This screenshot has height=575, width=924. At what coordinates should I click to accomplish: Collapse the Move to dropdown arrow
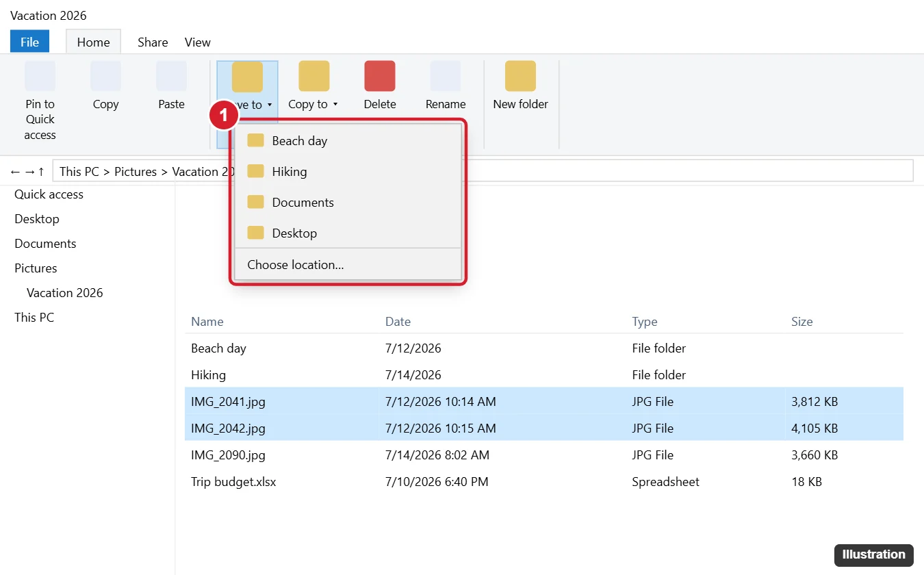pos(270,105)
